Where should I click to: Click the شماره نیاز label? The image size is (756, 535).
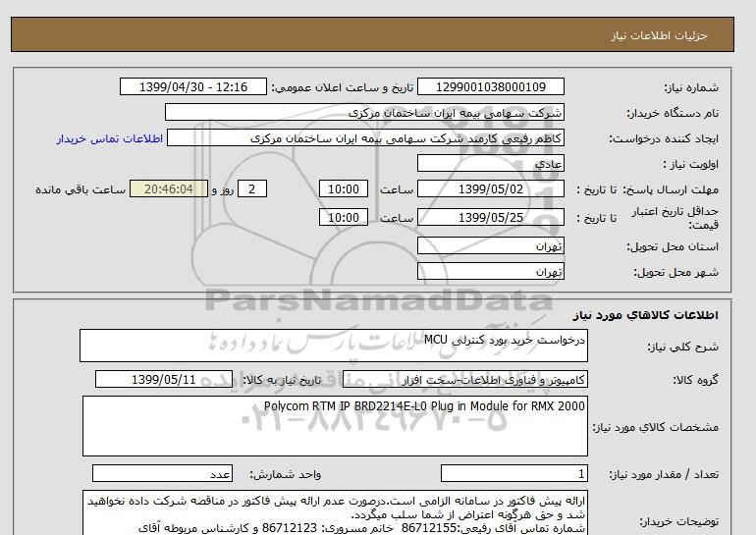[x=691, y=87]
